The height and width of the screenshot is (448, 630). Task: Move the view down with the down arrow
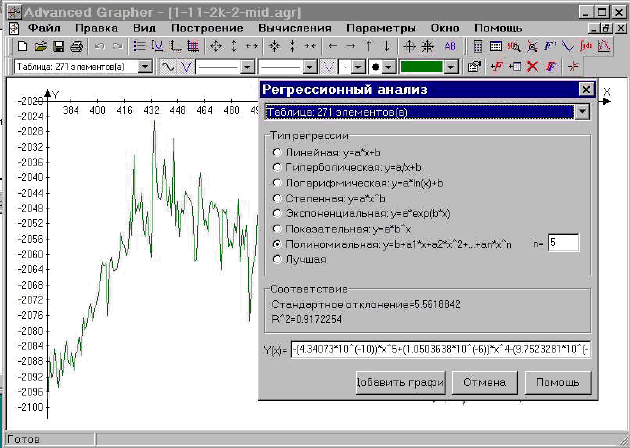point(387,46)
